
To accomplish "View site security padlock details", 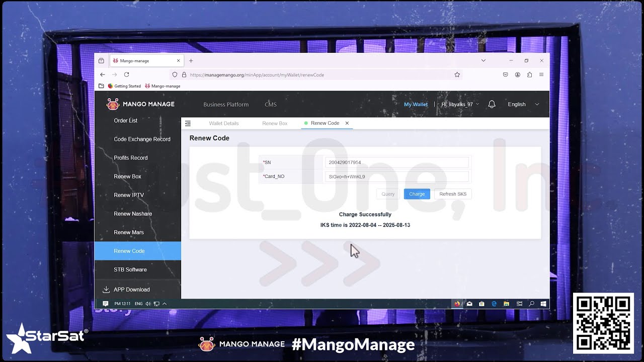I will [184, 74].
